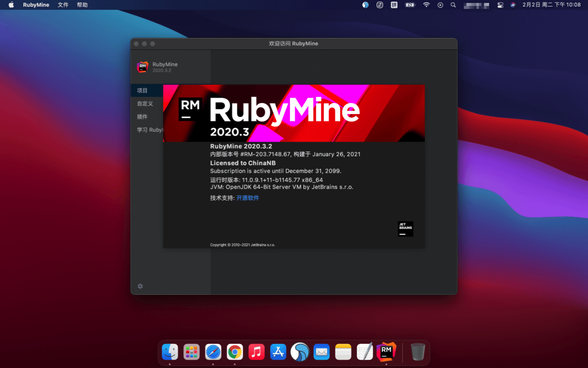Click the globe-like blue icon in menu bar
This screenshot has height=368, width=588.
click(365, 5)
